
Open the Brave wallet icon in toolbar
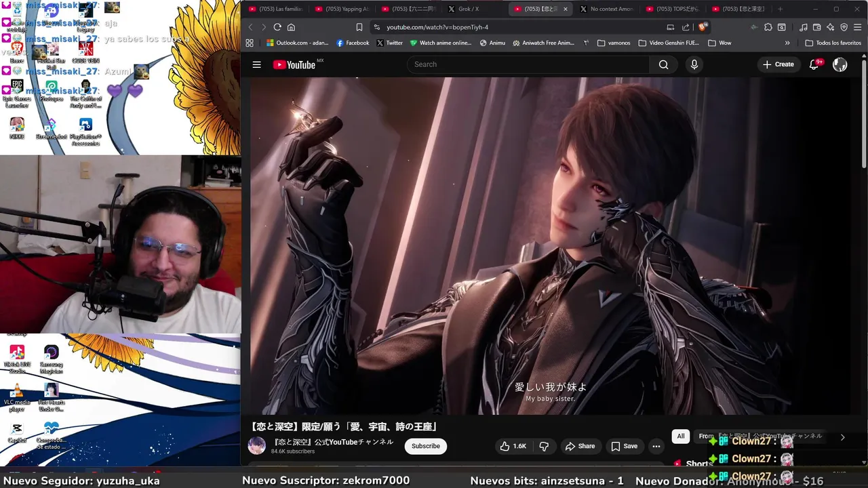point(817,27)
